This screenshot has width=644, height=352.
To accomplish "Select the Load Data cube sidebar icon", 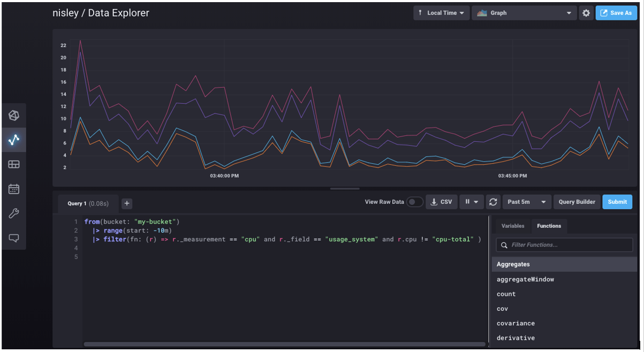I will coord(14,115).
